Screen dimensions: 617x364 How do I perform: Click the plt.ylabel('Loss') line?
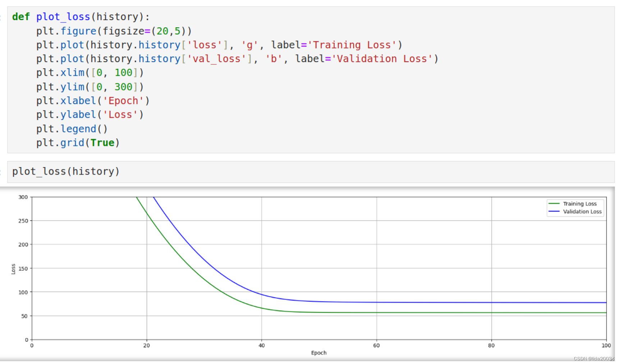pyautogui.click(x=90, y=115)
